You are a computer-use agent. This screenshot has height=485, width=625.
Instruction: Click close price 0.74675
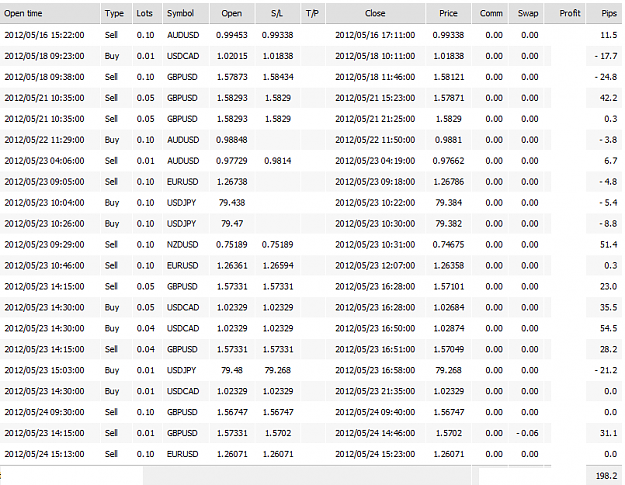pos(448,245)
